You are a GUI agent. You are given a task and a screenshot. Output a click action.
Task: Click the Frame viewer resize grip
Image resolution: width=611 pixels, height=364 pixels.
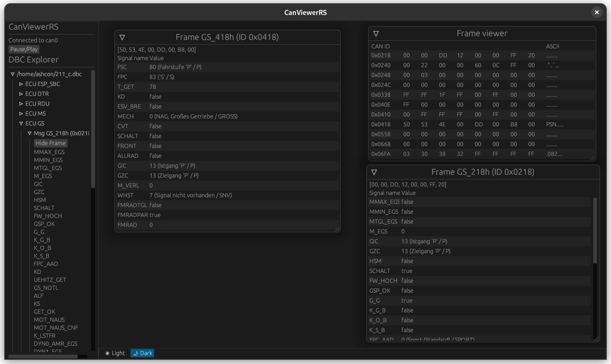click(x=592, y=158)
